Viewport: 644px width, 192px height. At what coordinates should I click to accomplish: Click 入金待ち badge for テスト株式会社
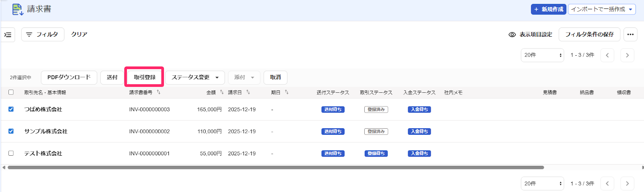tap(419, 153)
